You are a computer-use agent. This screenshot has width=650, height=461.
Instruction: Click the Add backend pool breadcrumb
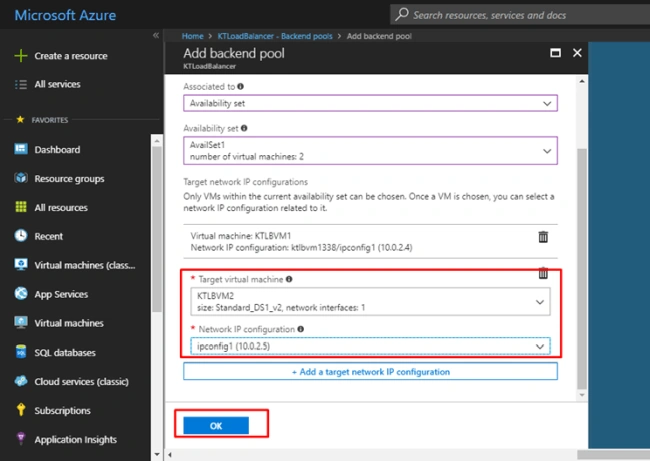pyautogui.click(x=379, y=36)
